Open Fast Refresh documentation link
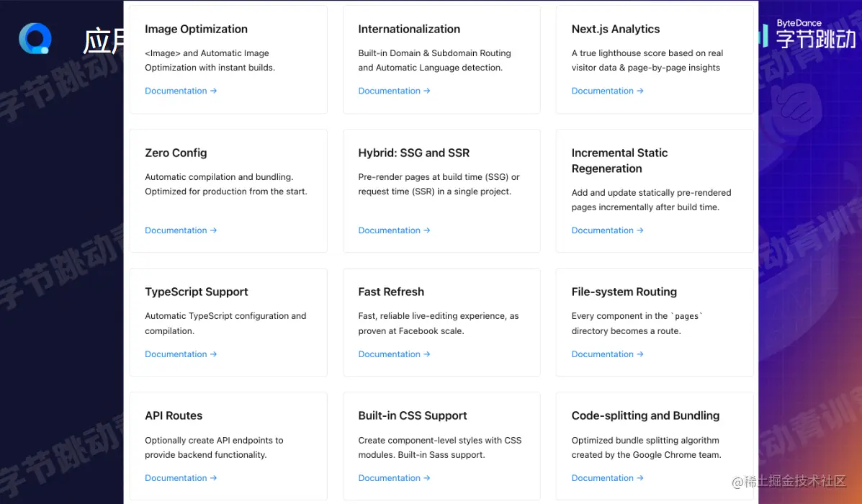The image size is (862, 504). 394,354
